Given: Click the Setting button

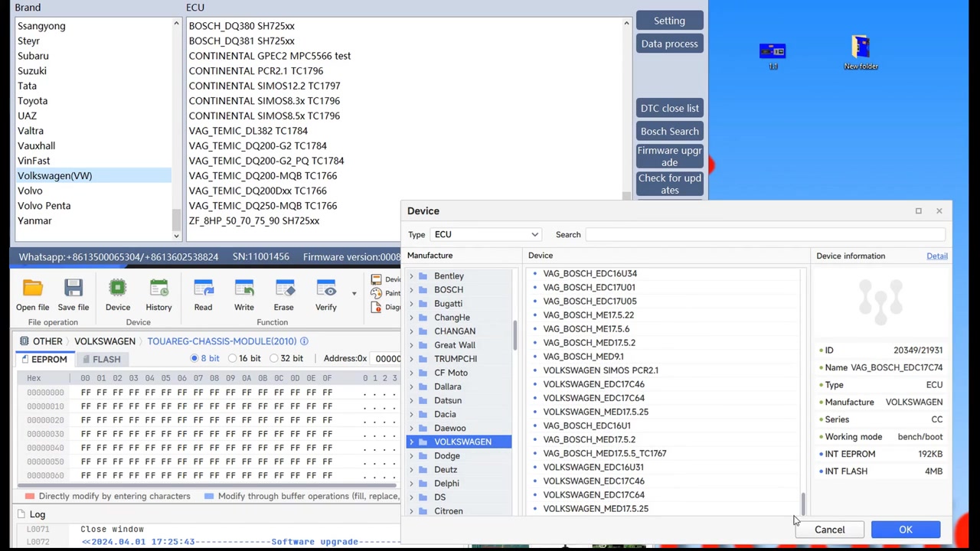Looking at the screenshot, I should point(669,21).
